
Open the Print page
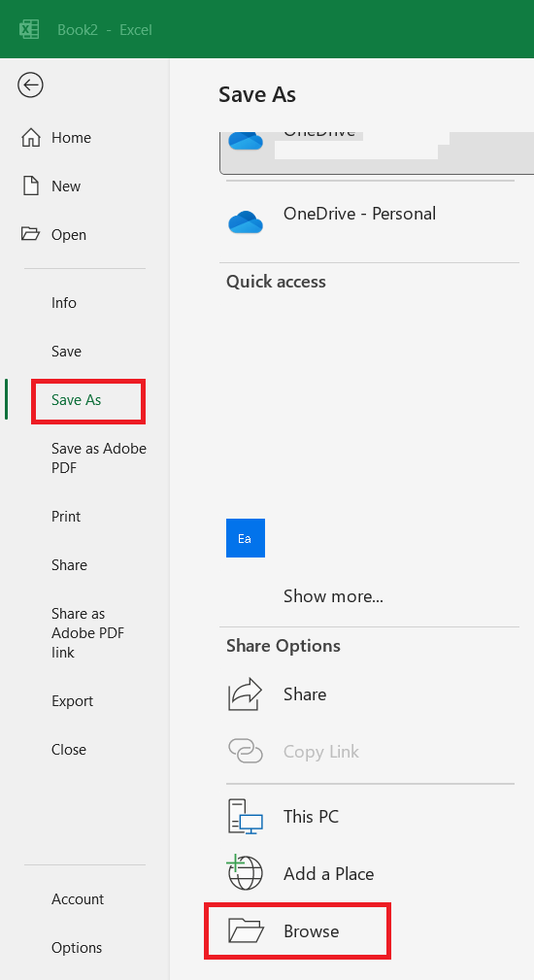pyautogui.click(x=66, y=517)
